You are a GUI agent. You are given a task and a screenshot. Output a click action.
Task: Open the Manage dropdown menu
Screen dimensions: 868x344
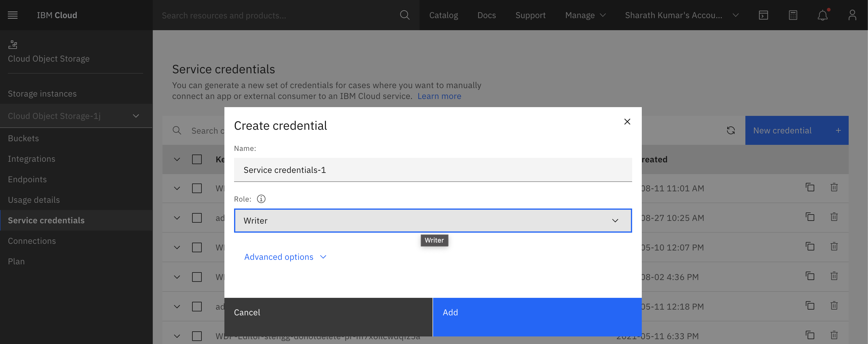click(x=585, y=15)
